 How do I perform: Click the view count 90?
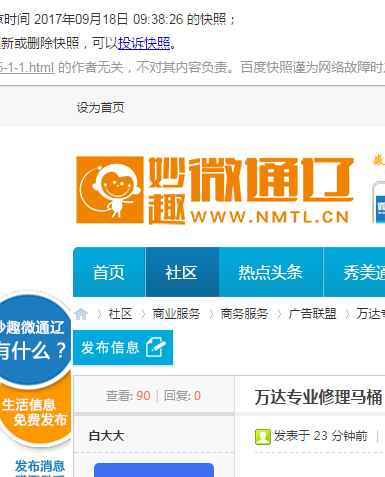coord(143,396)
